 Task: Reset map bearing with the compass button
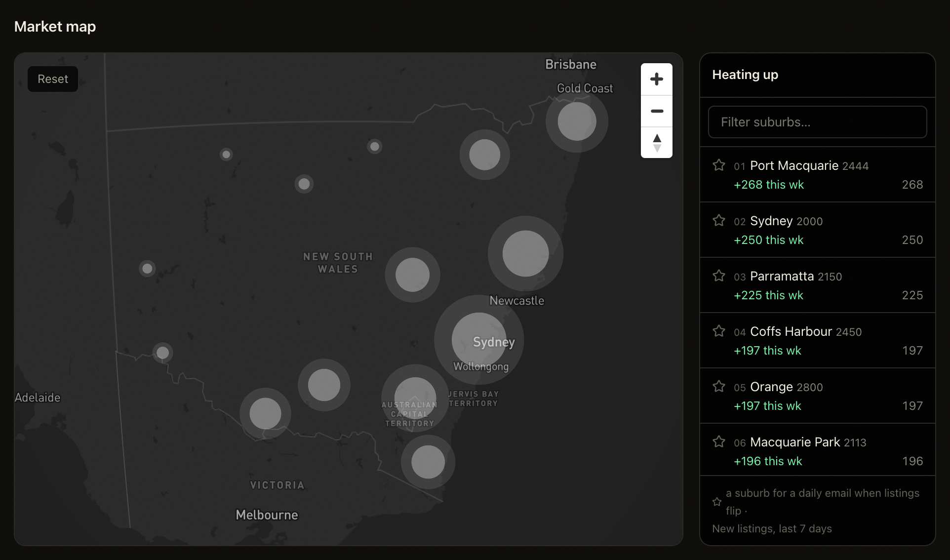click(x=657, y=143)
